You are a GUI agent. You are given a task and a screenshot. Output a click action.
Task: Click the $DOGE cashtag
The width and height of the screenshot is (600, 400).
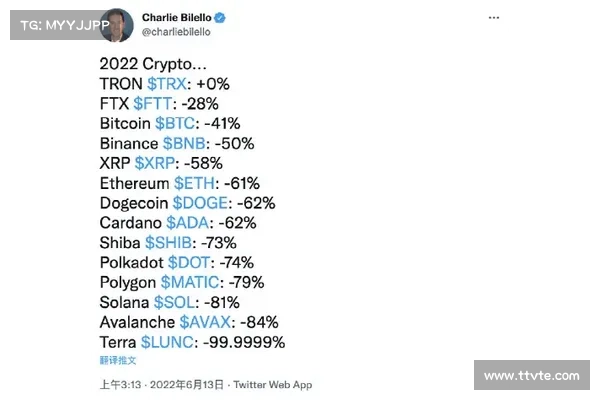pyautogui.click(x=200, y=203)
